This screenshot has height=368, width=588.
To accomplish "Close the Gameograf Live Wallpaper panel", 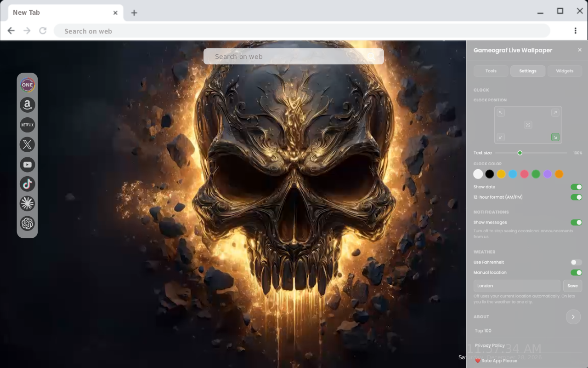I will 580,50.
